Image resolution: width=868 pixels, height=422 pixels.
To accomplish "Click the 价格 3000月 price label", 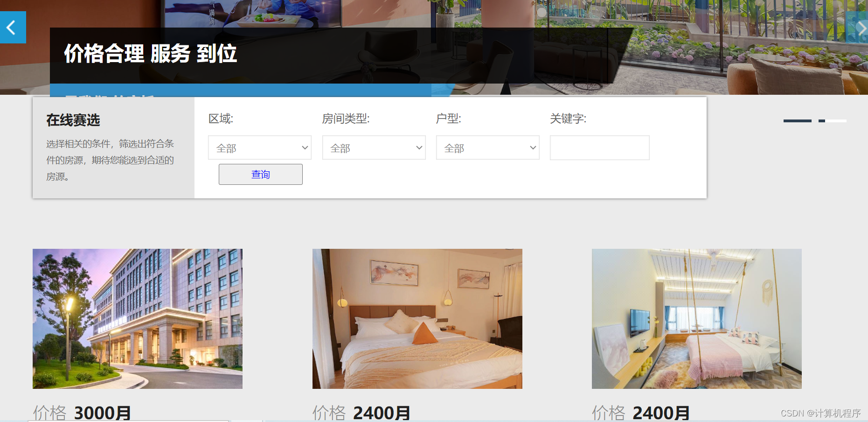I will coord(82,413).
